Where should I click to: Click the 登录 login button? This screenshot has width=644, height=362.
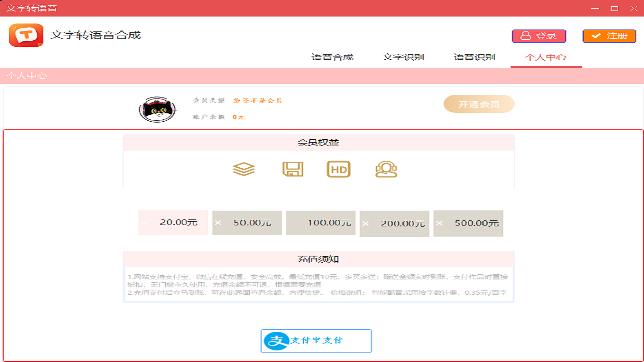538,36
